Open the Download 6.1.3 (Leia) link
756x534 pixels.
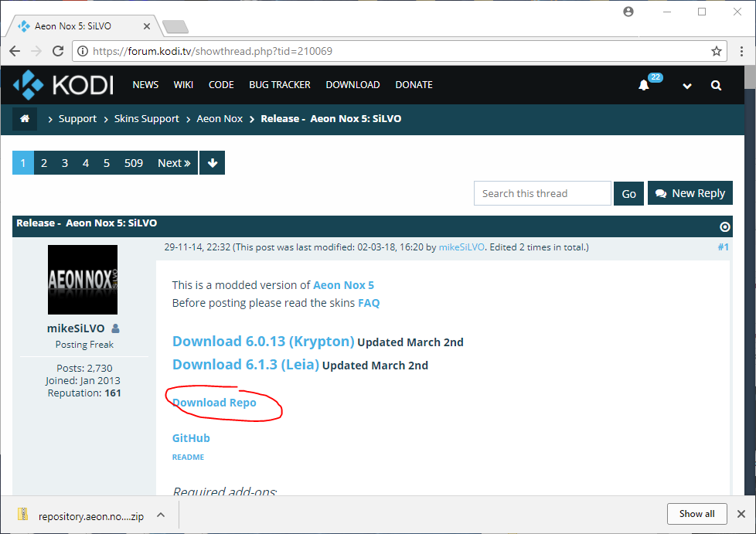(x=246, y=364)
